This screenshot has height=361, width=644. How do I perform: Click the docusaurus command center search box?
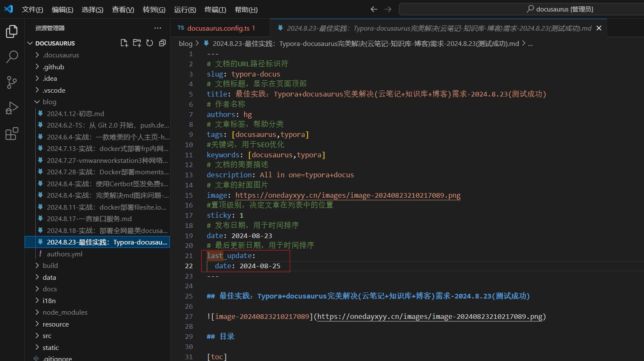[521, 9]
